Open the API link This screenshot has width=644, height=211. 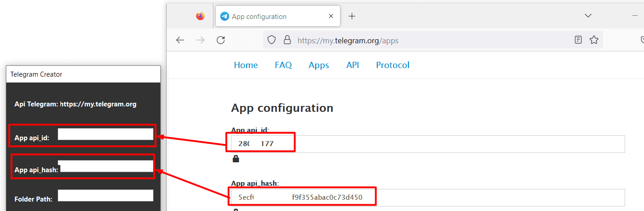pyautogui.click(x=353, y=65)
